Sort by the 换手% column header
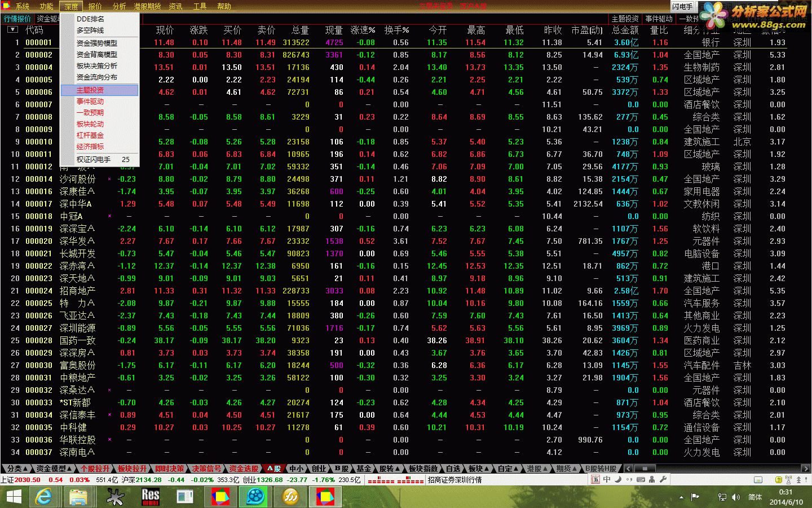 tap(397, 30)
